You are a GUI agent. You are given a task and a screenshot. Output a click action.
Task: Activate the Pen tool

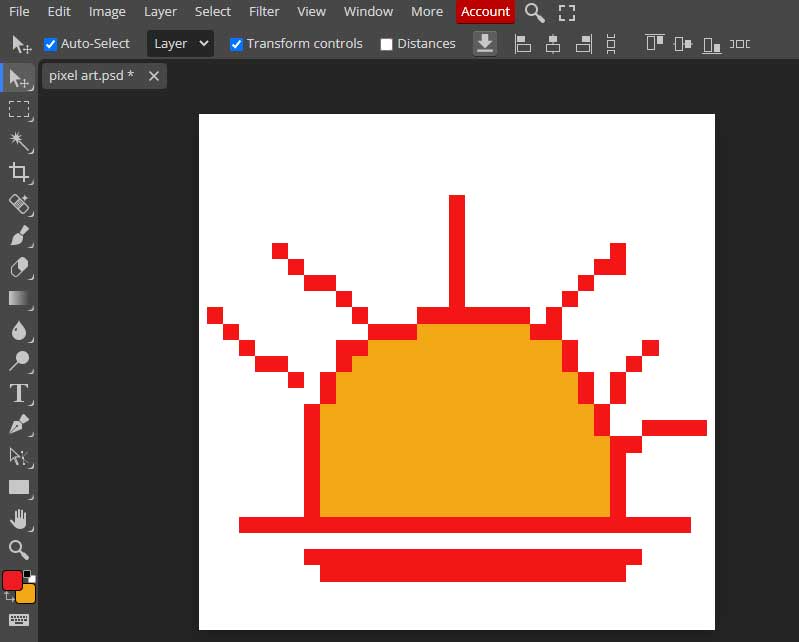click(19, 424)
